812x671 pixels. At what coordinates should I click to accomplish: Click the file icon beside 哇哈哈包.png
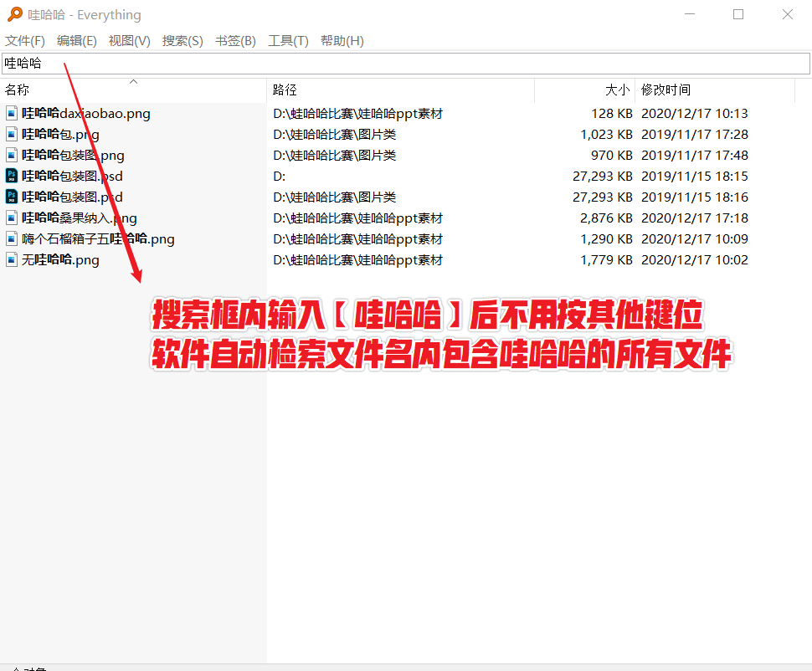[10, 134]
